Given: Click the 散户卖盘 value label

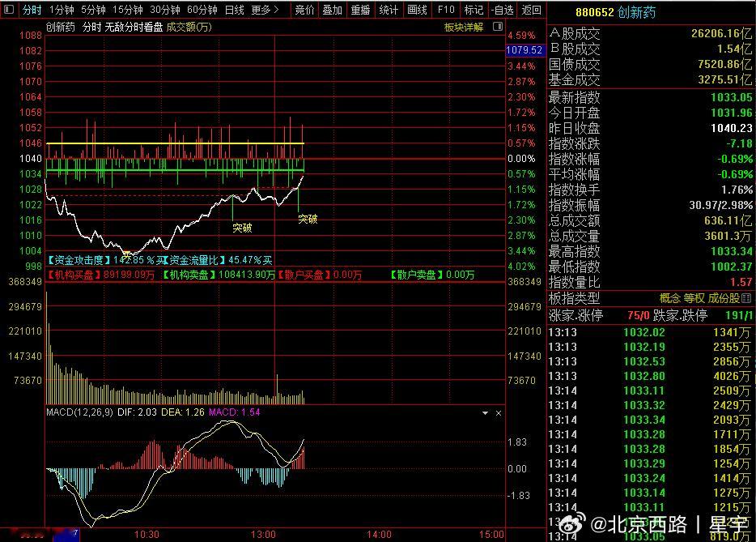Looking at the screenshot, I should pyautogui.click(x=432, y=275).
